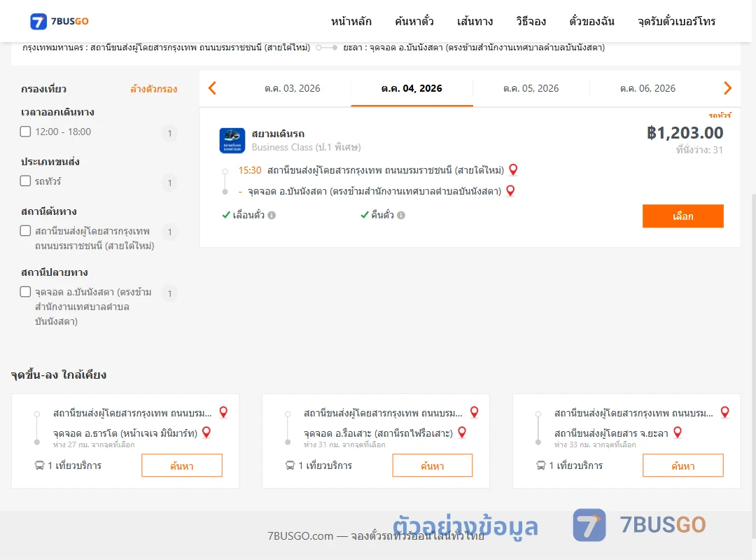The width and height of the screenshot is (756, 560).
Task: Click bus icon in อ.ธารโต card
Action: tap(39, 465)
